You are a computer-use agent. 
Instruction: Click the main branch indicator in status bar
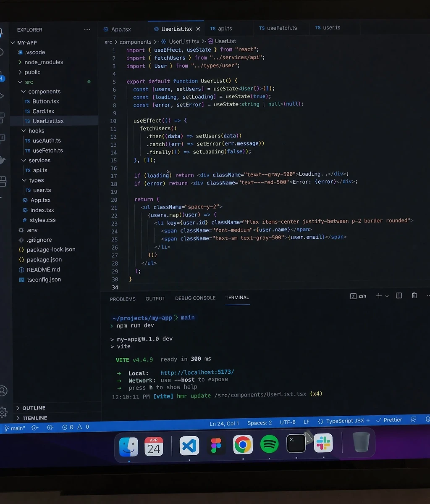point(15,428)
